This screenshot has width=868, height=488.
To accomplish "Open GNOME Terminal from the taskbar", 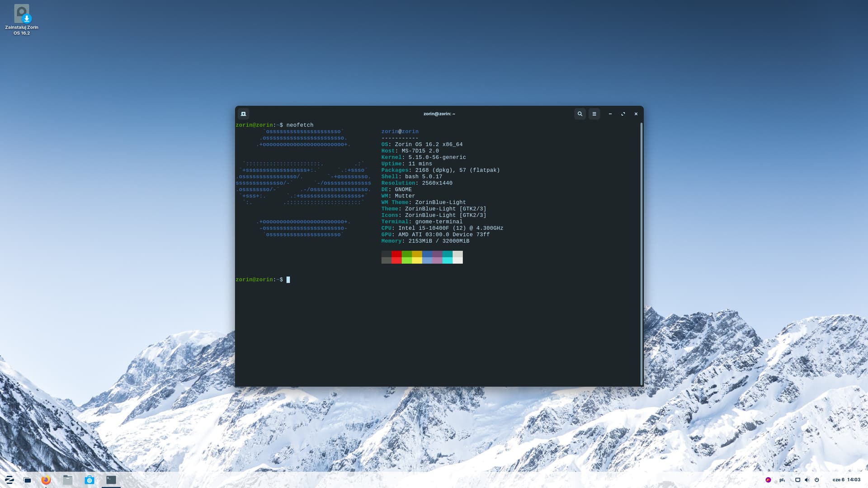I will 111,480.
